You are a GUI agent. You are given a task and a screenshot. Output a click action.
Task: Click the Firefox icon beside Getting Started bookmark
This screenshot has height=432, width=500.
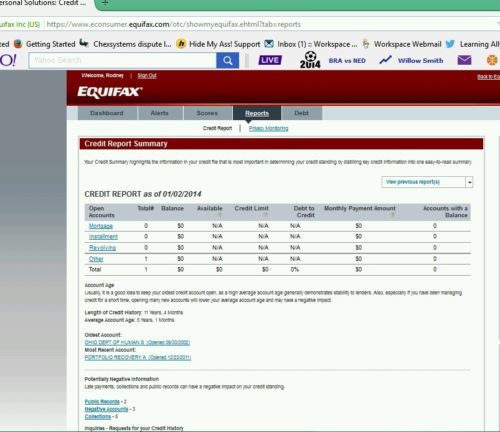pyautogui.click(x=18, y=44)
